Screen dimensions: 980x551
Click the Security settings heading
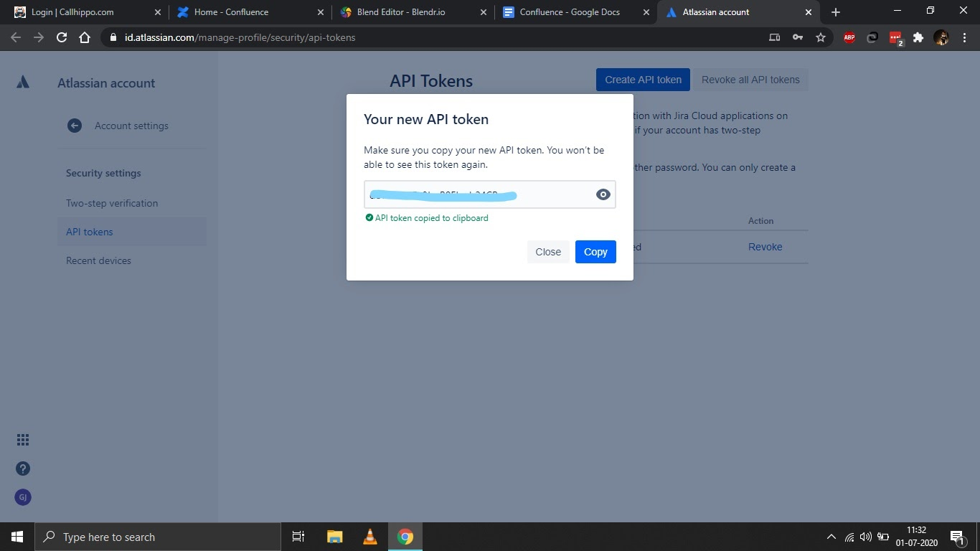[x=103, y=173]
